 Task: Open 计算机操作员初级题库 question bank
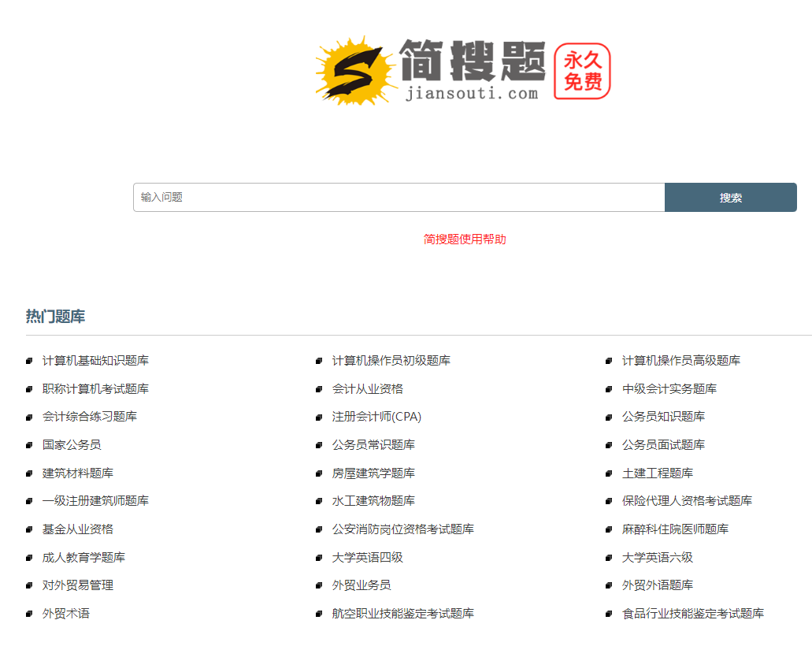click(x=391, y=361)
